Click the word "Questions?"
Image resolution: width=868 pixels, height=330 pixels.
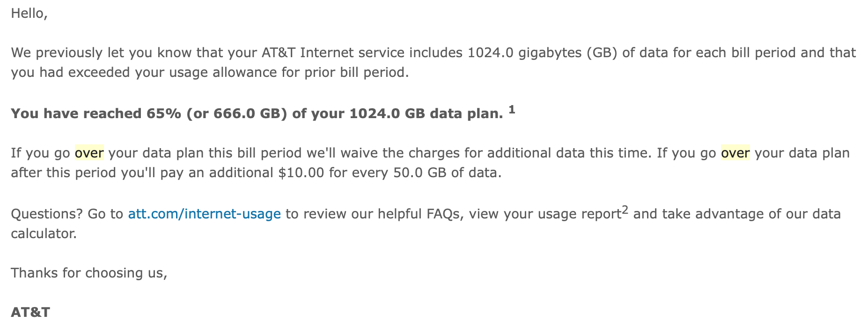click(x=46, y=214)
